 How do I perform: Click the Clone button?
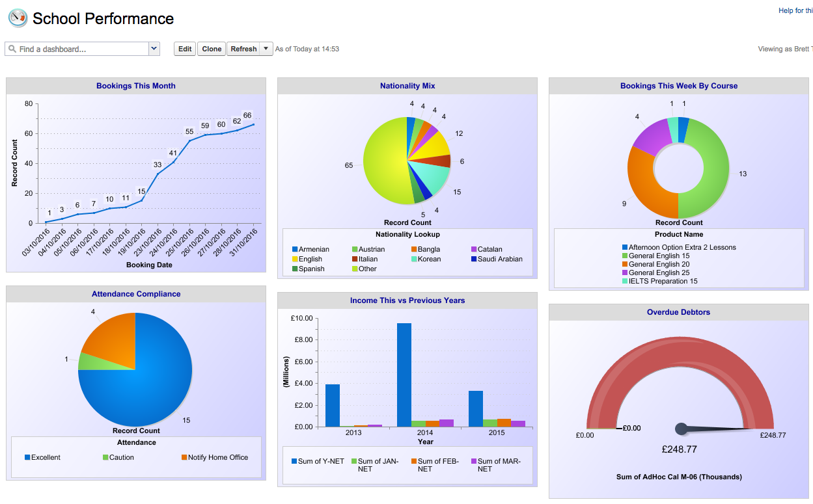(x=211, y=49)
